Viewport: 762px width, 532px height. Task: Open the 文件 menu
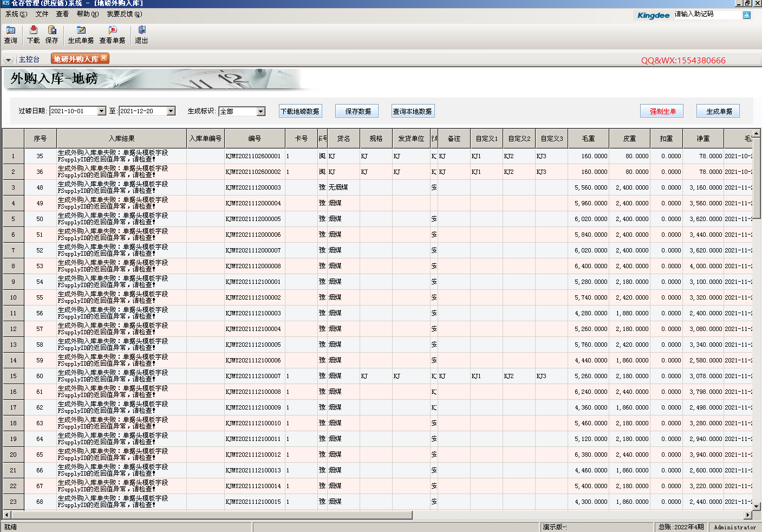point(42,14)
